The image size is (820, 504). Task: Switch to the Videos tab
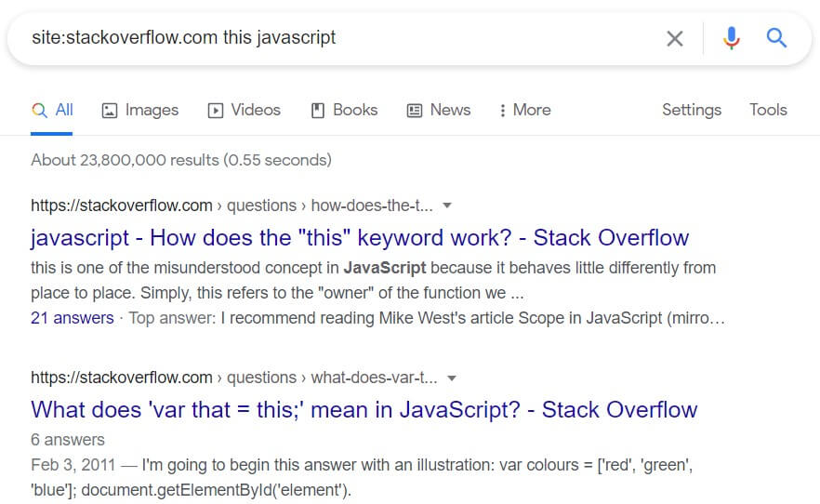pyautogui.click(x=245, y=110)
